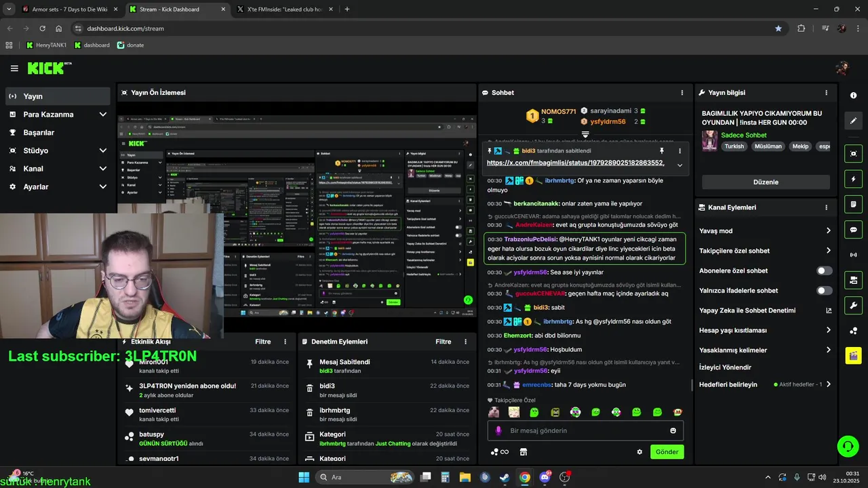Open Hesap yaşı kısıtlaması arrow
The width and height of the screenshot is (868, 488).
point(828,330)
